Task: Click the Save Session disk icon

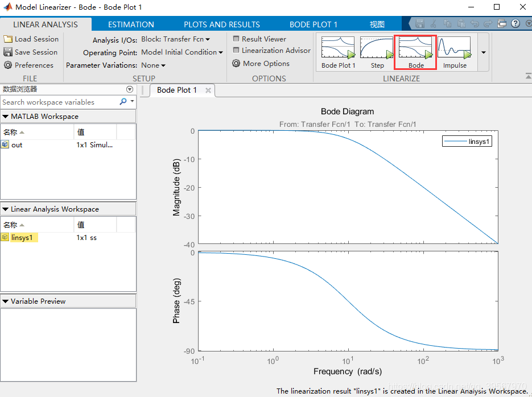Action: tap(8, 52)
